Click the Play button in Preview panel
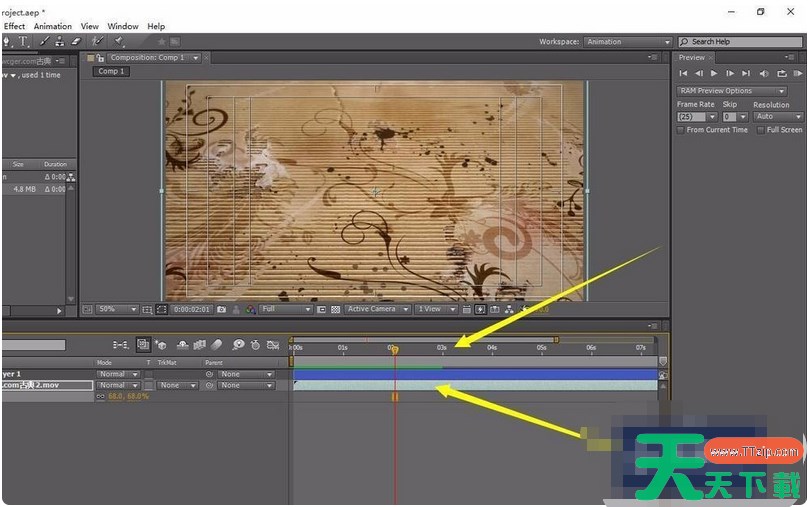Viewport: 808px width, 507px height. [x=714, y=73]
